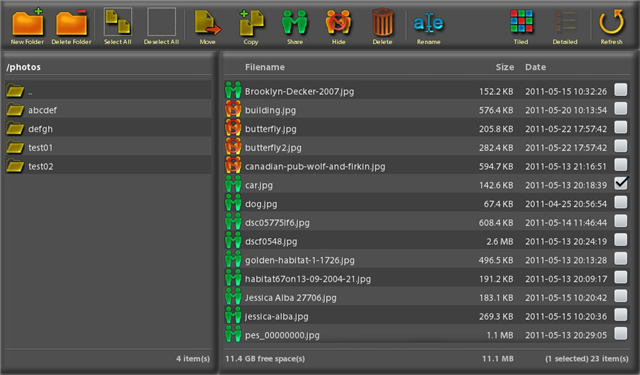Click the /photos path label

tap(23, 67)
